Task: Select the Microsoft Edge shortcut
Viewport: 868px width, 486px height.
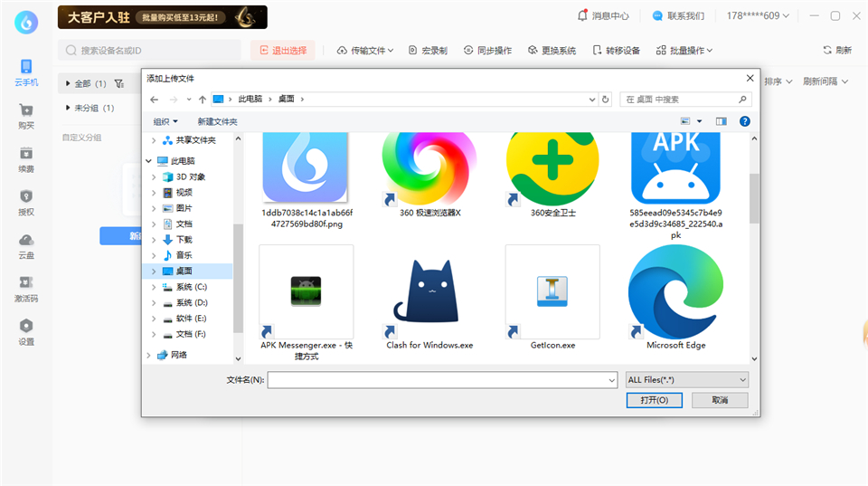Action: 675,298
